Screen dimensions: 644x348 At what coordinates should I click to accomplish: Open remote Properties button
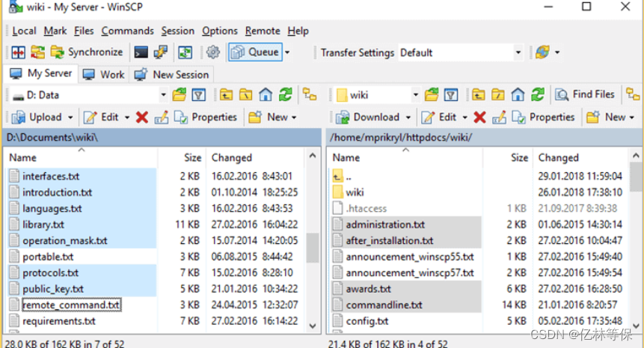coord(543,117)
